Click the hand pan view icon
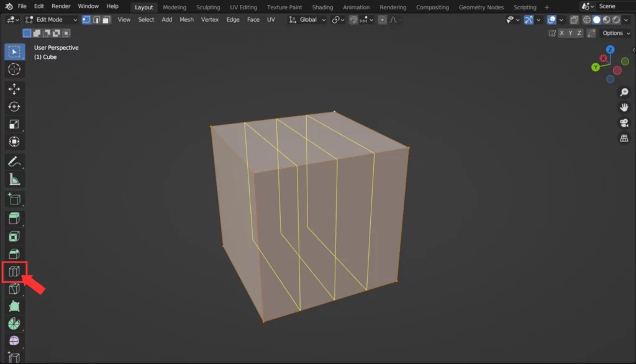This screenshot has width=636, height=364. click(x=624, y=107)
